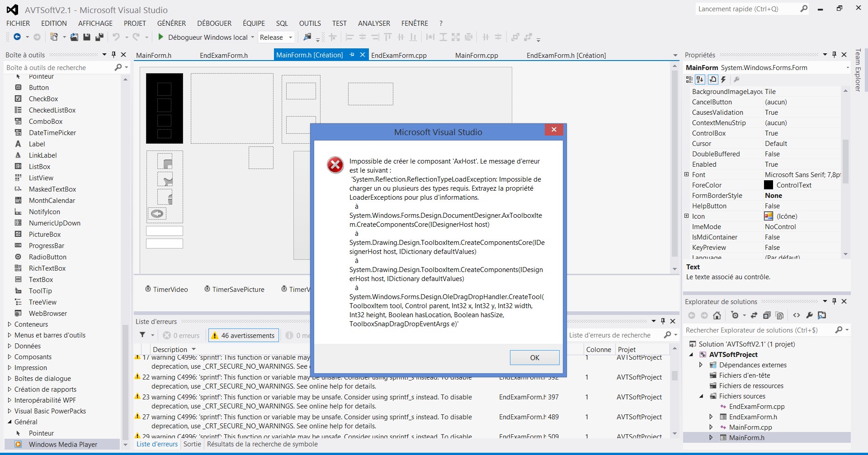Image resolution: width=868 pixels, height=455 pixels.
Task: Show Categorized view in Properties panel
Action: coord(689,80)
